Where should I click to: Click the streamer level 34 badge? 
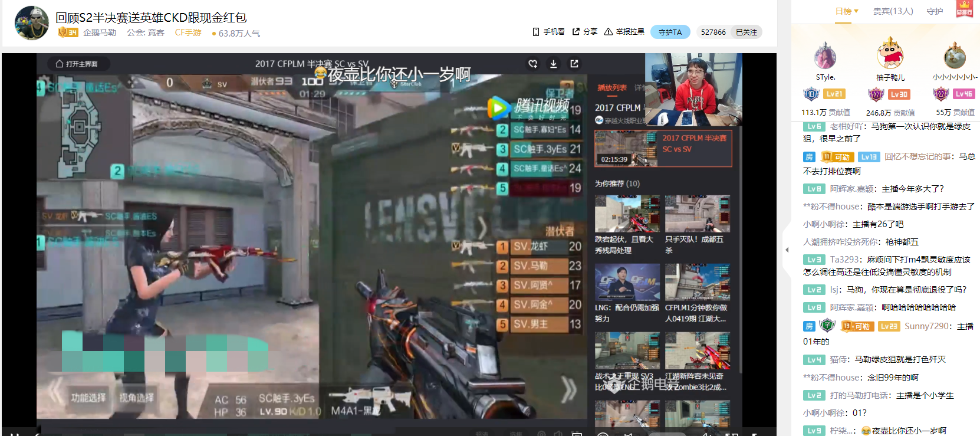tap(68, 32)
